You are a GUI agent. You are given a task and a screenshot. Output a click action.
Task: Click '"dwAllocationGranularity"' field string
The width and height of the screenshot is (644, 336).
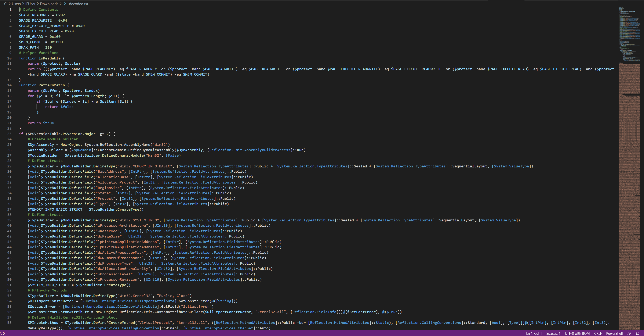123,269
